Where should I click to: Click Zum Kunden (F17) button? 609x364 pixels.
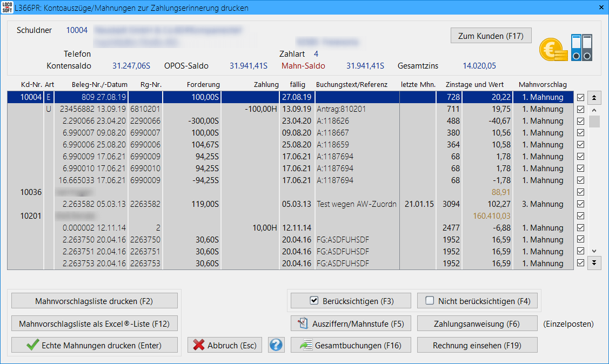[491, 36]
